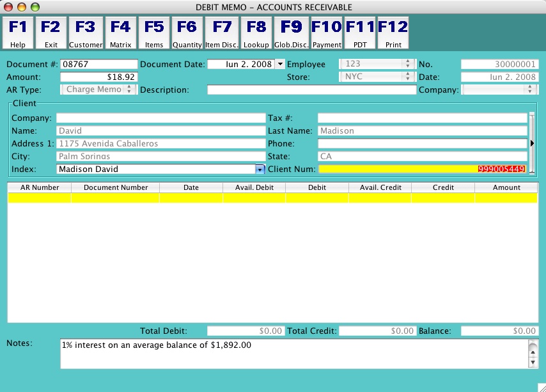Viewport: 546px width, 392px height.
Task: Open F8 Lookup
Action: pyautogui.click(x=256, y=33)
